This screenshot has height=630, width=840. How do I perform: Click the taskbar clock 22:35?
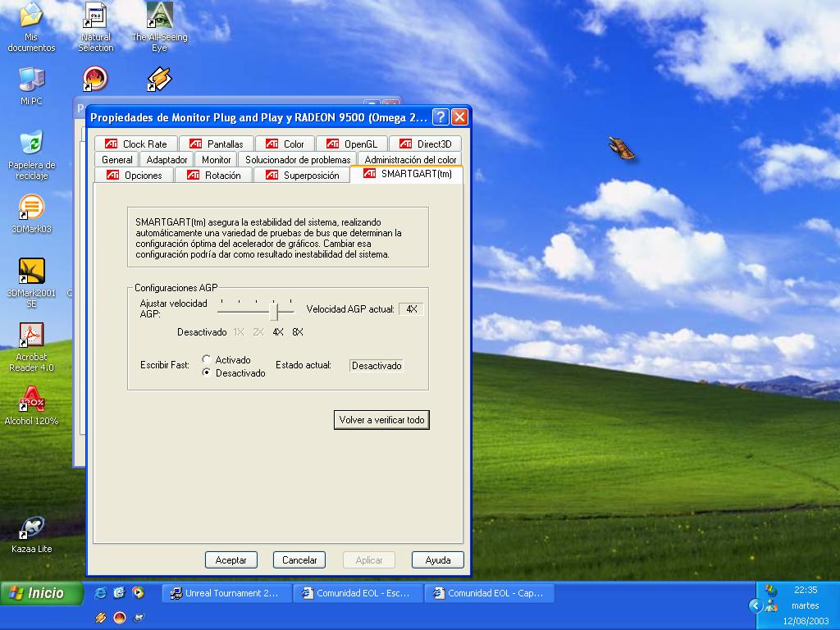pos(806,590)
